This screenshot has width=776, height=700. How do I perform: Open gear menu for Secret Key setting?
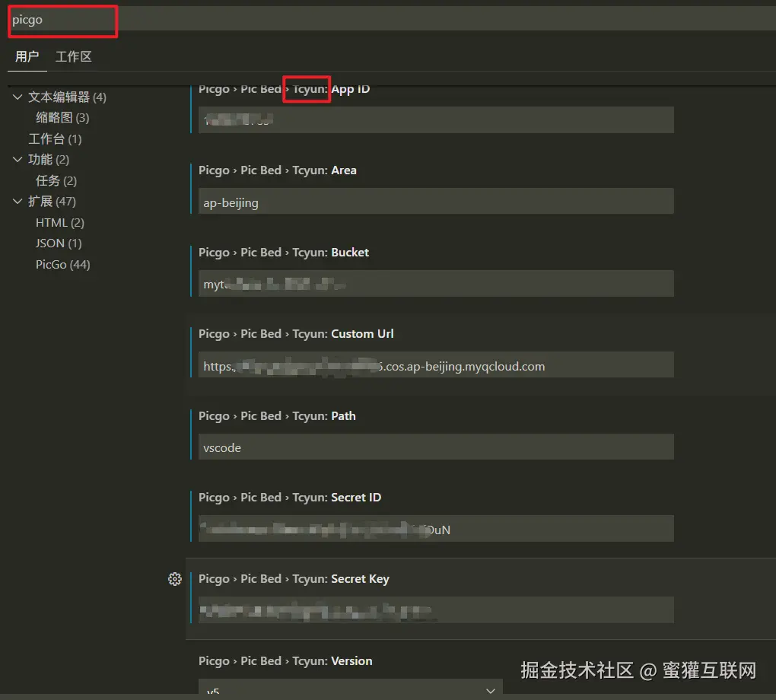[175, 579]
